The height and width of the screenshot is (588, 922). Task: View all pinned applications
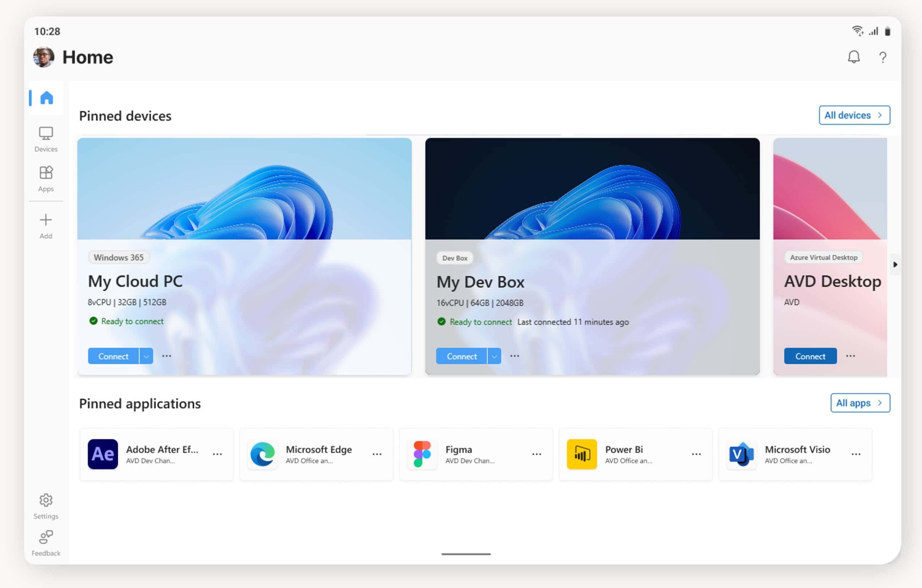[x=859, y=403]
